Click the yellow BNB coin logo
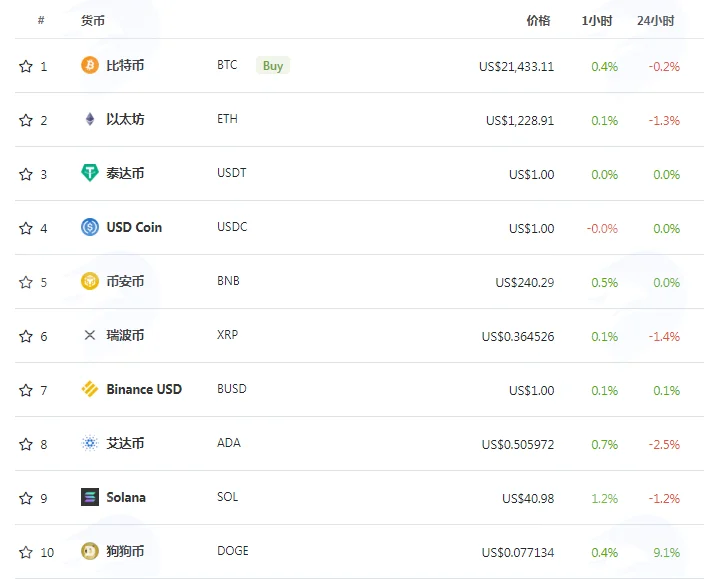Screen dimensions: 704x579 click(90, 281)
